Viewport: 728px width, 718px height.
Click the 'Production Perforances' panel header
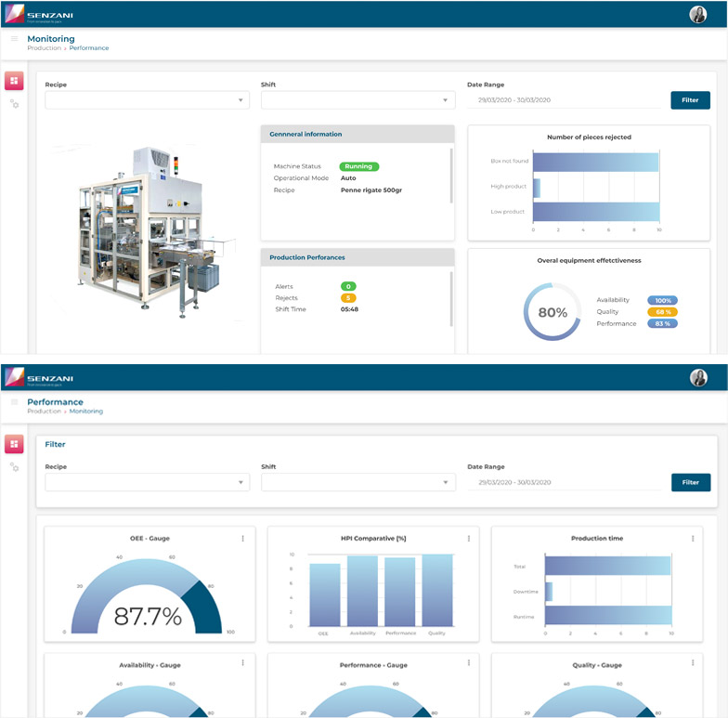[357, 257]
